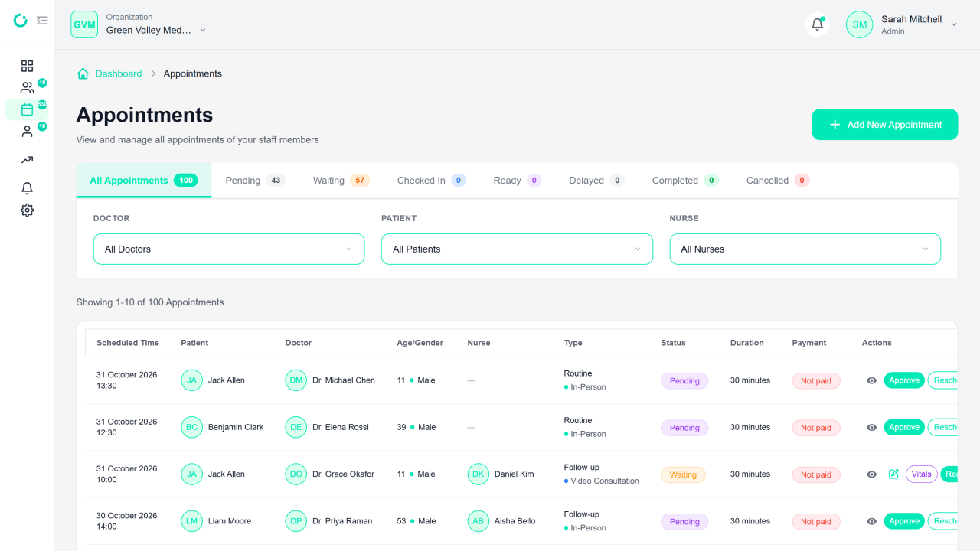Click the eye icon for Dr. Michael Chen's appointment
Image resolution: width=980 pixels, height=551 pixels.
[x=871, y=380]
